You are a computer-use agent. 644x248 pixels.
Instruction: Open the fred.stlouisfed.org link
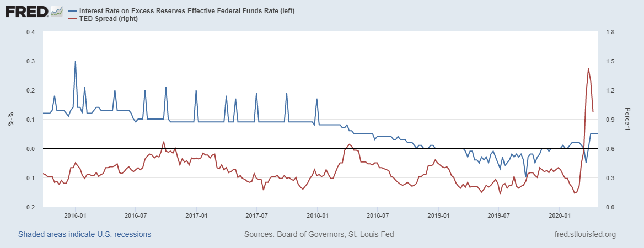tap(584, 234)
